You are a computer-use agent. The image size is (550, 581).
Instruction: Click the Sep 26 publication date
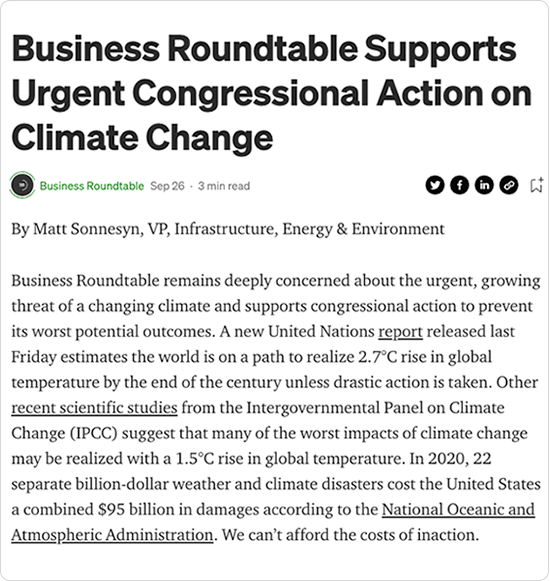tap(167, 186)
